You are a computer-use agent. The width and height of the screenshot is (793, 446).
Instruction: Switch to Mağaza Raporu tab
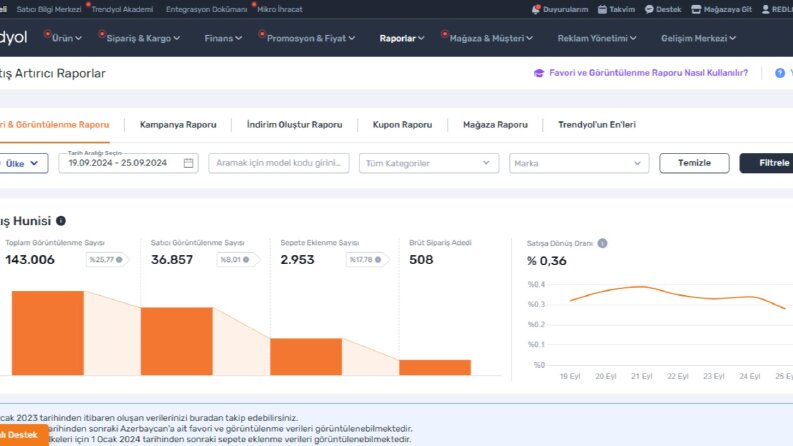click(x=495, y=125)
